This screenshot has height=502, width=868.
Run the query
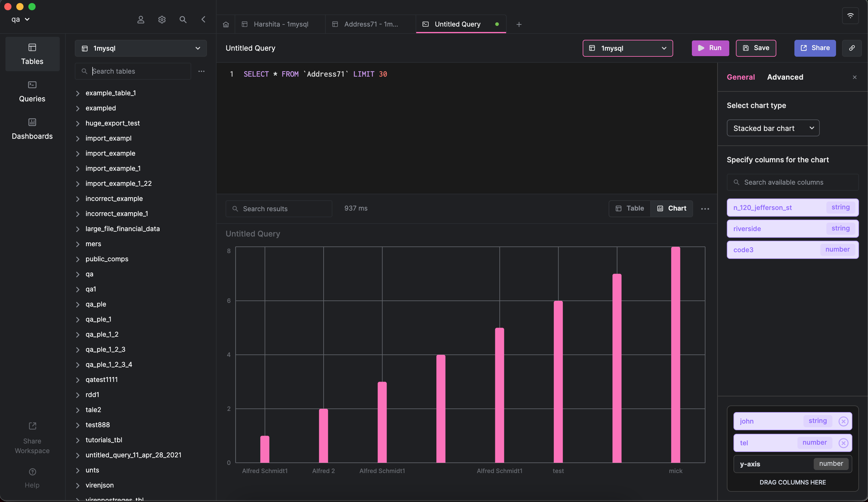[x=710, y=48]
